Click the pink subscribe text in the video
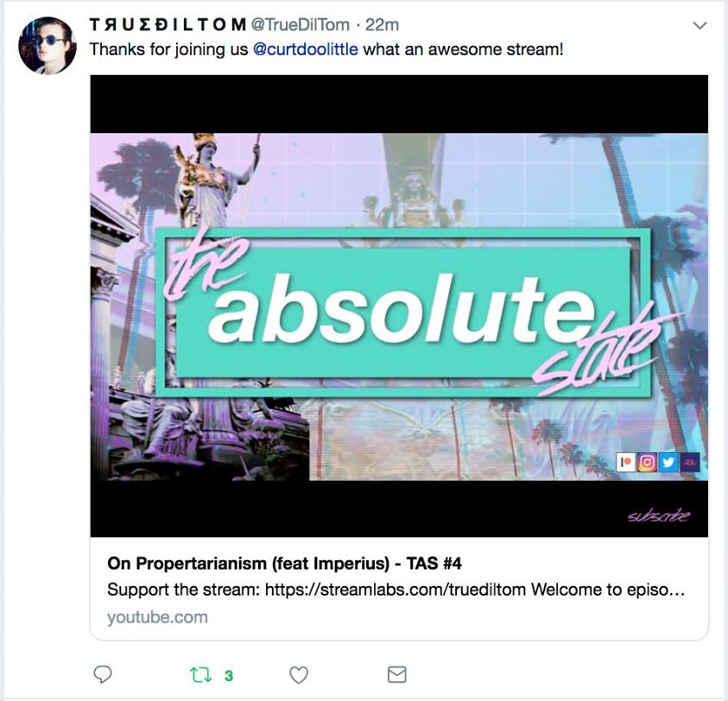 659,515
